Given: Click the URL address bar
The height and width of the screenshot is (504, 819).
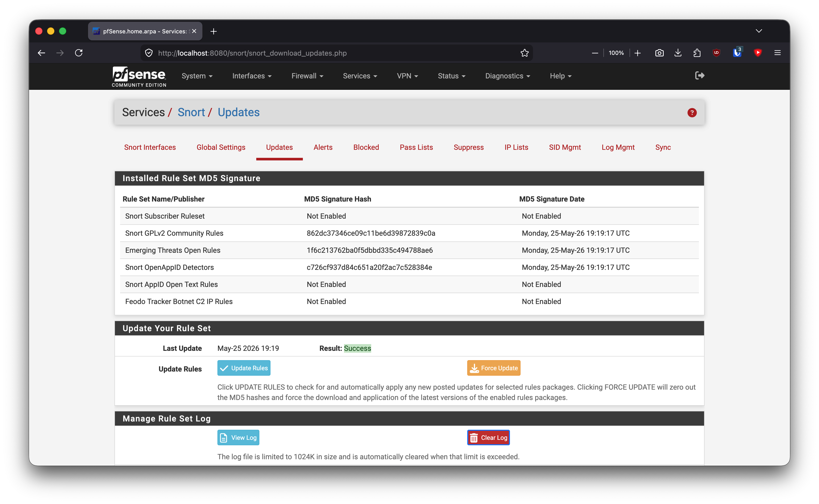Looking at the screenshot, I should (x=337, y=53).
